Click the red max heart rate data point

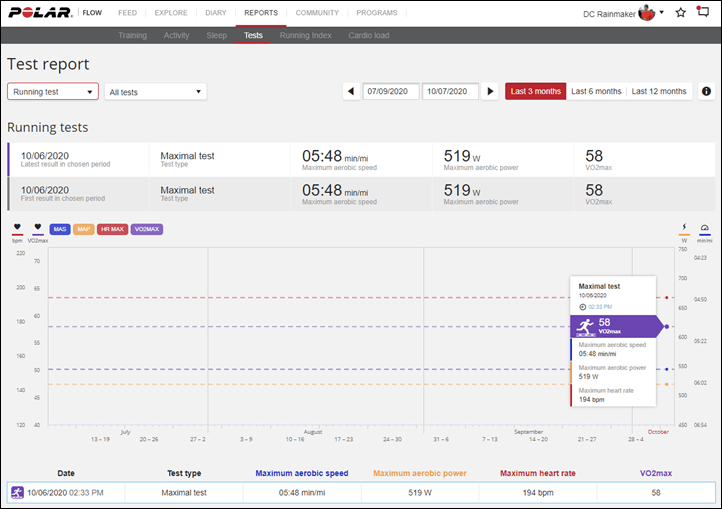click(x=666, y=298)
